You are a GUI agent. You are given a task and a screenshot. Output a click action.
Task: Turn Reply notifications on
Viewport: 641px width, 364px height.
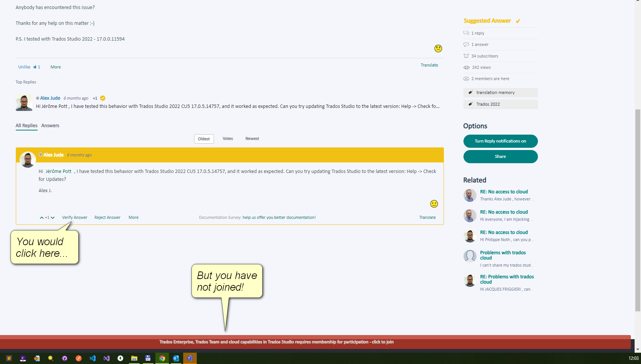500,141
